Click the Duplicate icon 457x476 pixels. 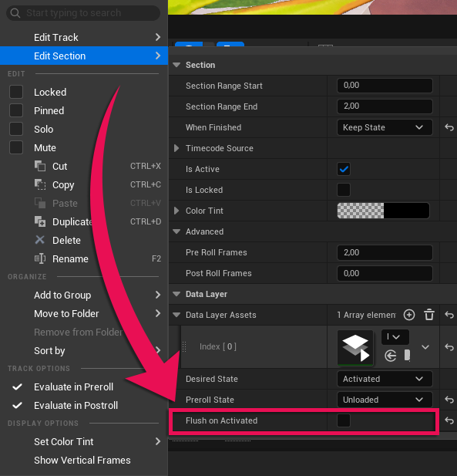point(40,221)
